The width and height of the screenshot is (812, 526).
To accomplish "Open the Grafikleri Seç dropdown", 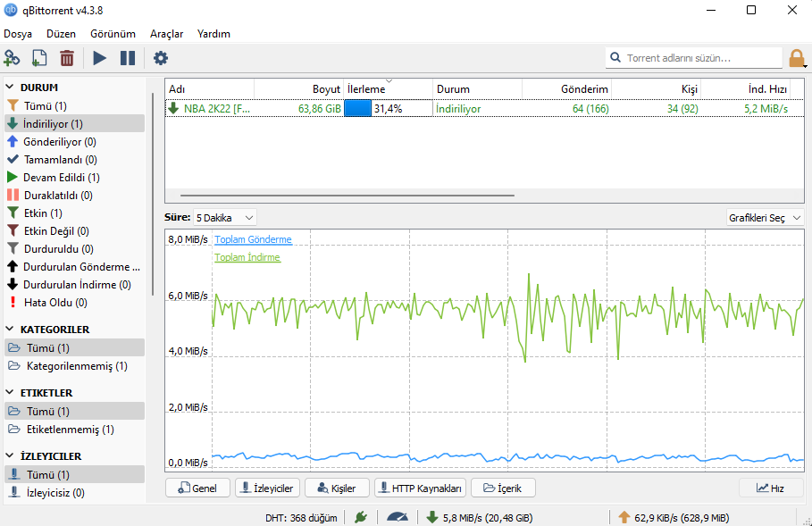I will coord(765,217).
